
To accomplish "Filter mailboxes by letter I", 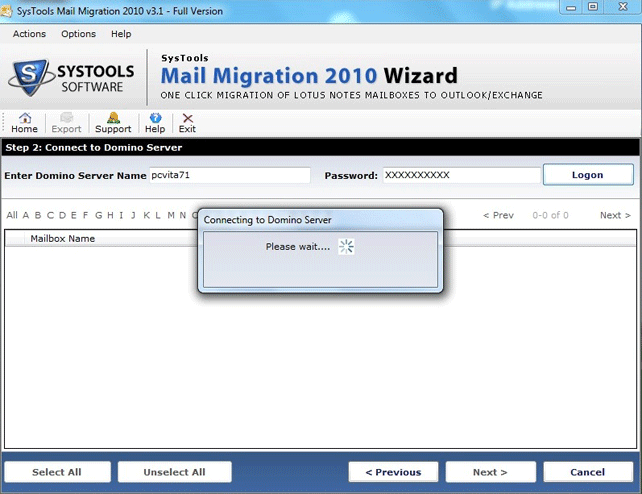I will 121,215.
